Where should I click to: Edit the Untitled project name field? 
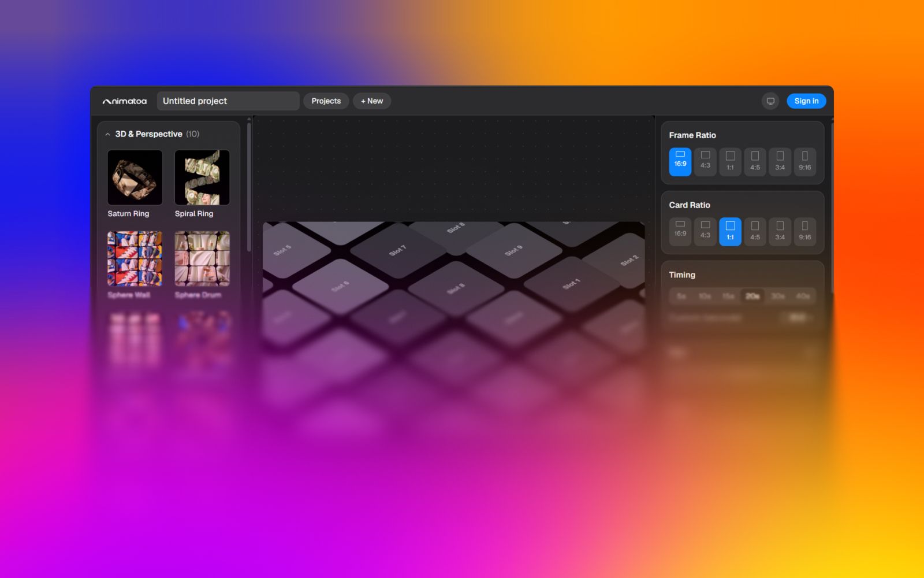pos(228,101)
